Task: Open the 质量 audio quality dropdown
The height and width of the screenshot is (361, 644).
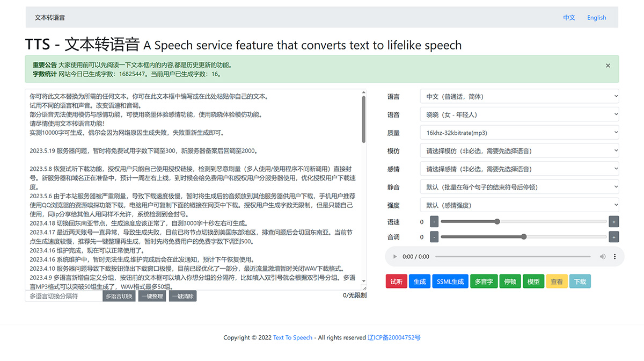Action: tap(518, 132)
